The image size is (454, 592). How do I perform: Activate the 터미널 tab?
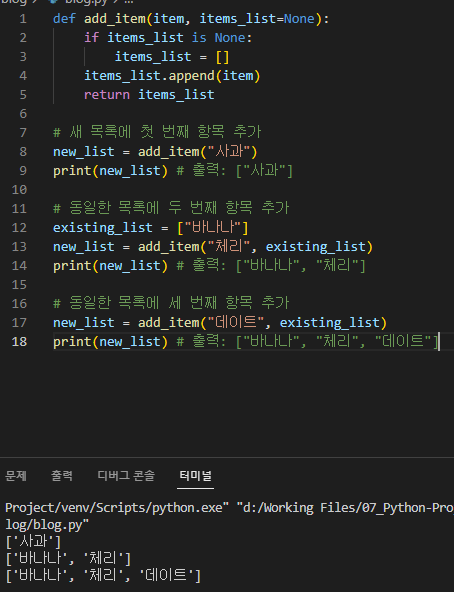[x=195, y=476]
